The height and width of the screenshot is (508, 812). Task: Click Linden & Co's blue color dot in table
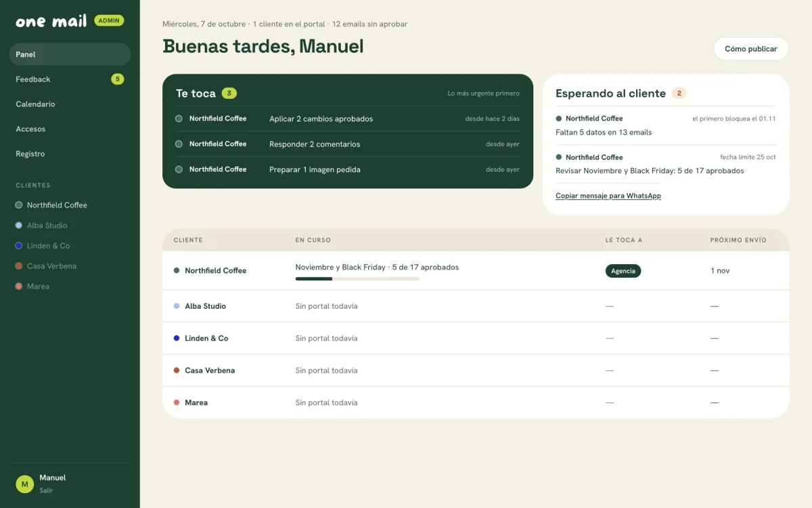click(x=177, y=338)
